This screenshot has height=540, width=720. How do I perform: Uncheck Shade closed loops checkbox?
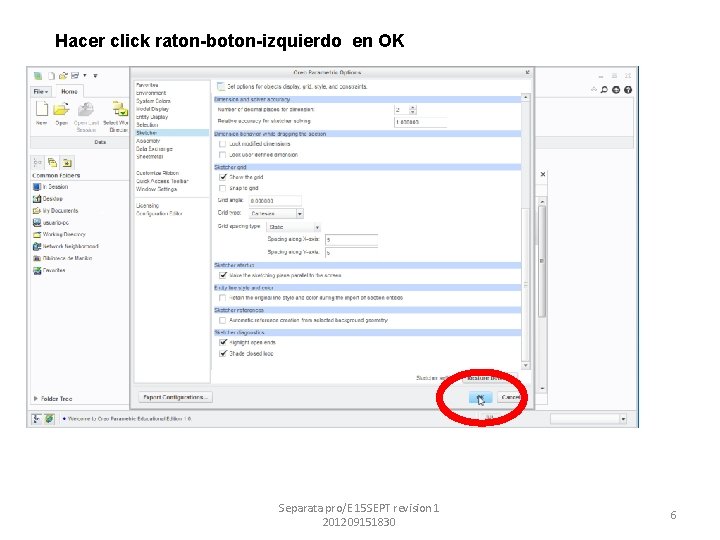(x=223, y=354)
